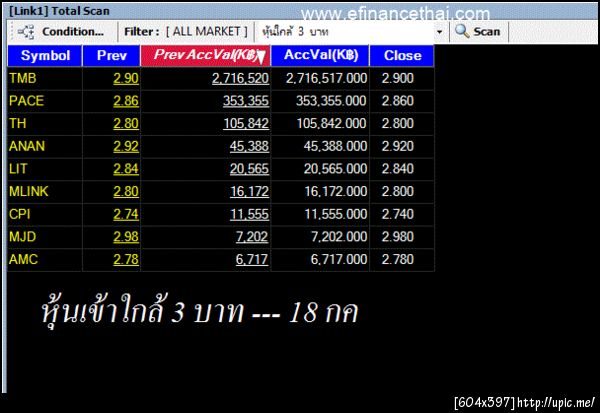Screen dimensions: 600x413
Task: Click the Scan magnifier icon
Action: (462, 31)
